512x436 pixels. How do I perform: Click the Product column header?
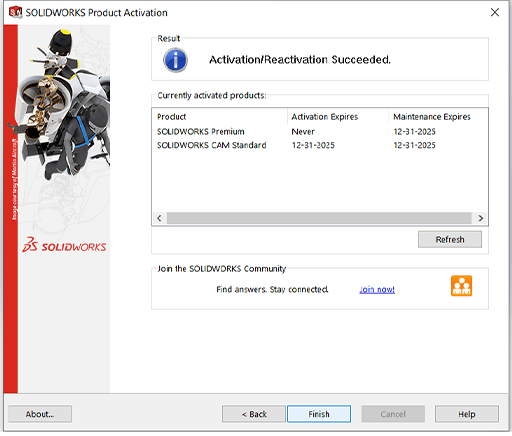[x=220, y=117]
